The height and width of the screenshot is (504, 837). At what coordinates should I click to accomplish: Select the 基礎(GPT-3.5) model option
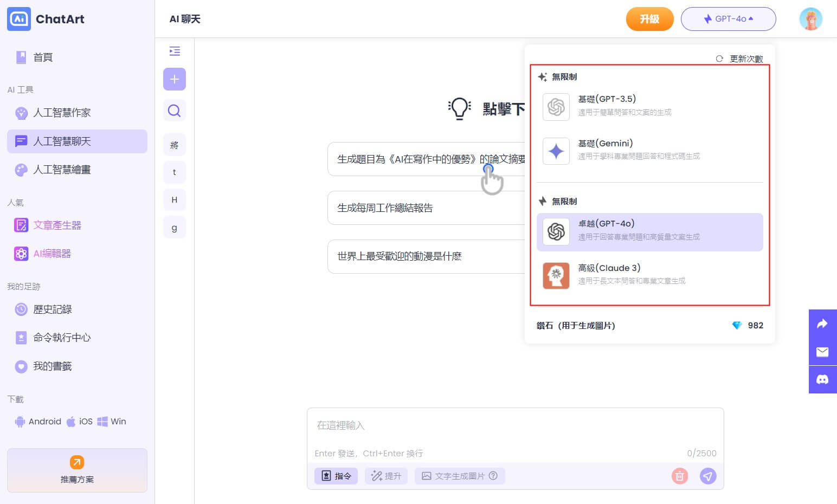coord(649,106)
